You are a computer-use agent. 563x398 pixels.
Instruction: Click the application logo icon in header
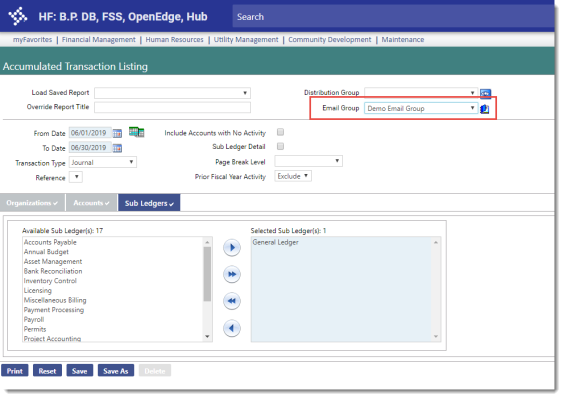[18, 16]
